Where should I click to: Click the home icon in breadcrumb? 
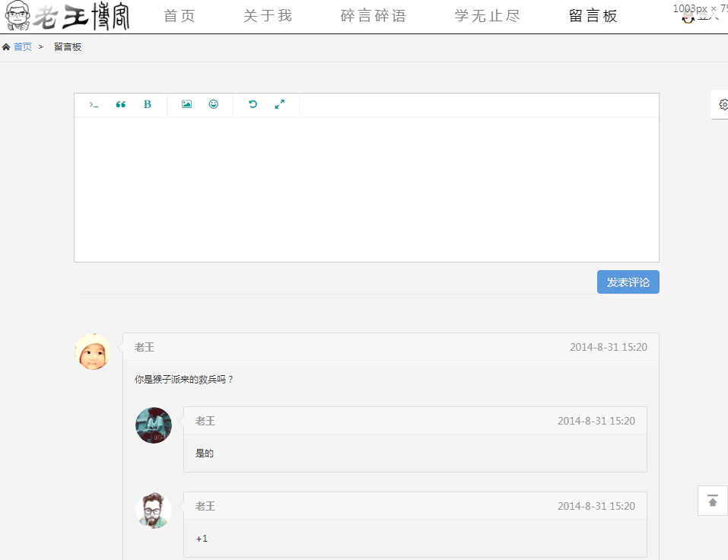(x=6, y=47)
